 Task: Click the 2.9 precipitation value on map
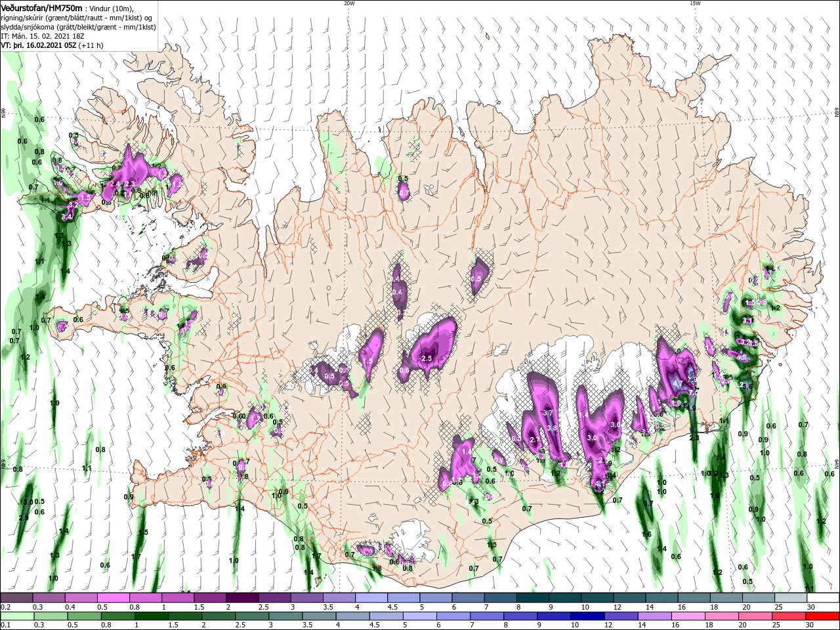pos(24,518)
